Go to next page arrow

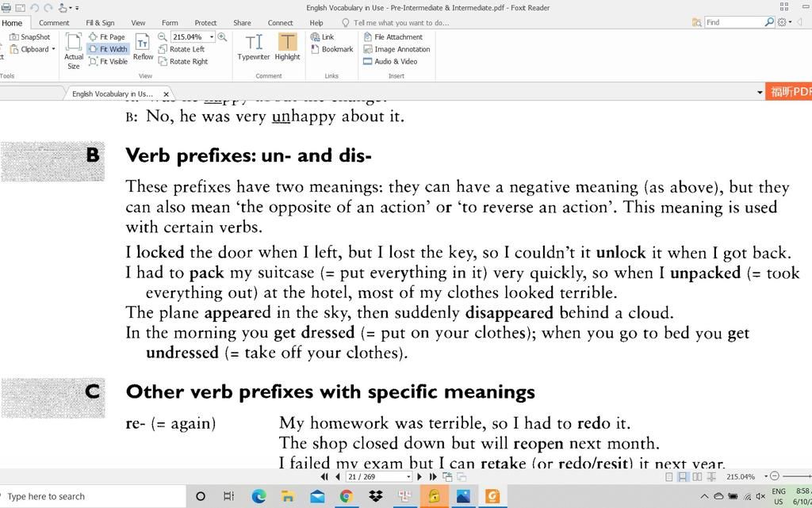point(419,476)
